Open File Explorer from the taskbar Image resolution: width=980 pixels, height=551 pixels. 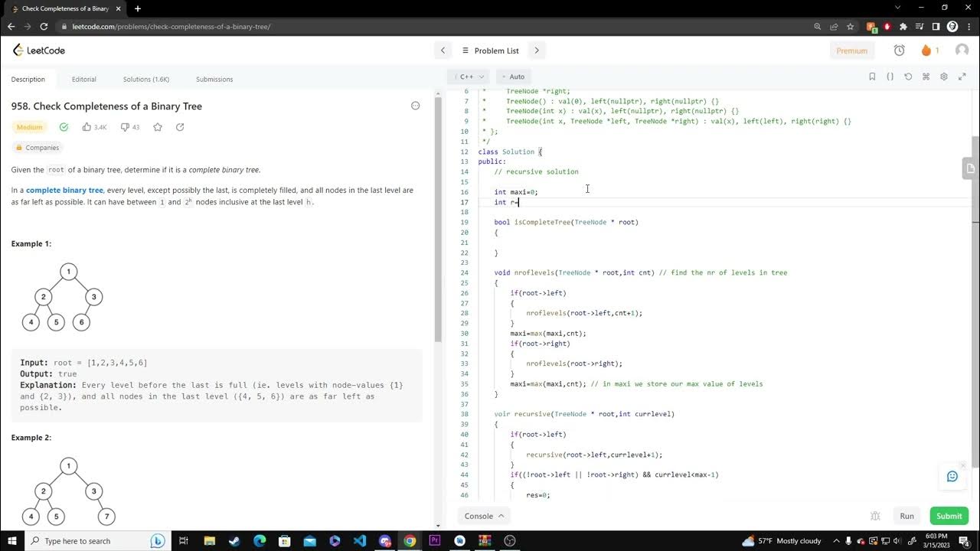tap(210, 540)
